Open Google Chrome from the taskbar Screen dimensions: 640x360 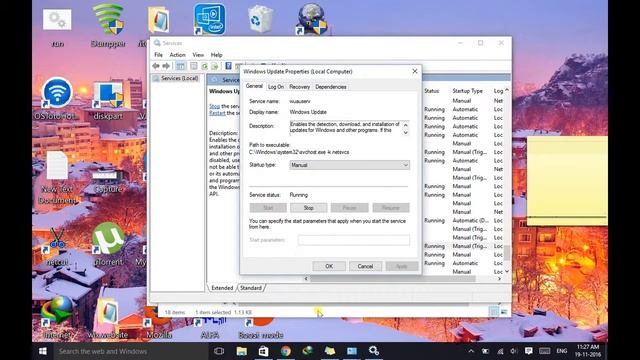click(286, 351)
